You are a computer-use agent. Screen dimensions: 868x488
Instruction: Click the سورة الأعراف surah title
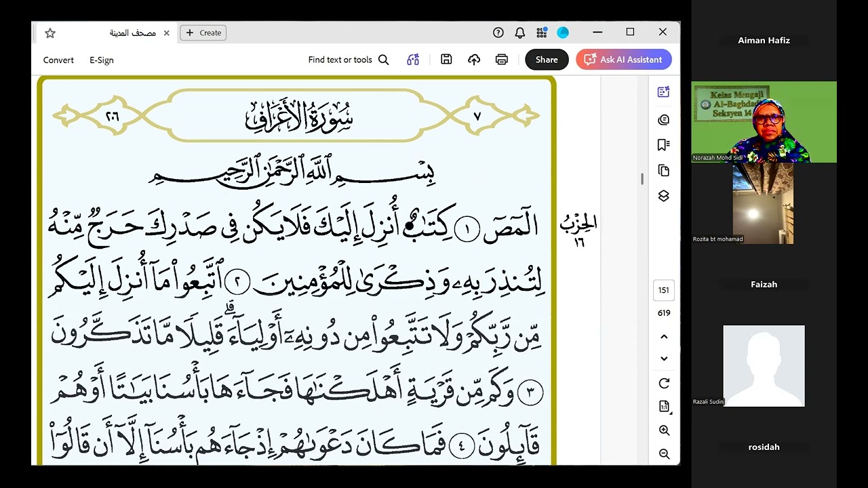pyautogui.click(x=298, y=116)
